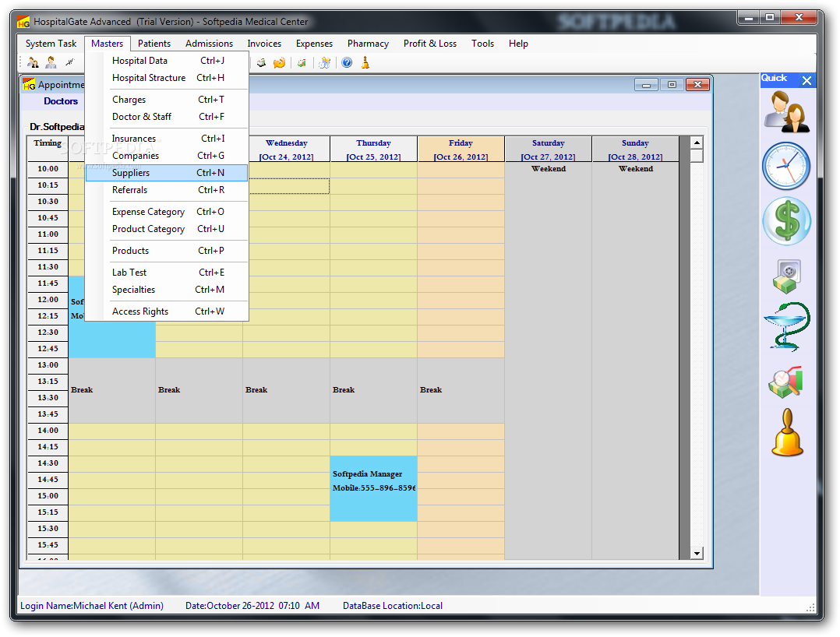Open the System Task menu
This screenshot has height=637, width=840.
51,44
